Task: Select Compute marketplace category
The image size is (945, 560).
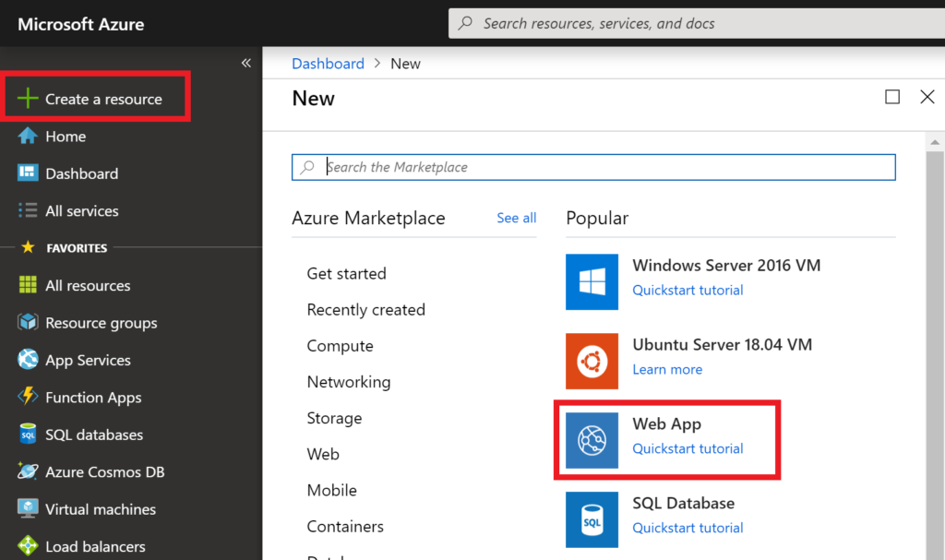Action: click(340, 347)
